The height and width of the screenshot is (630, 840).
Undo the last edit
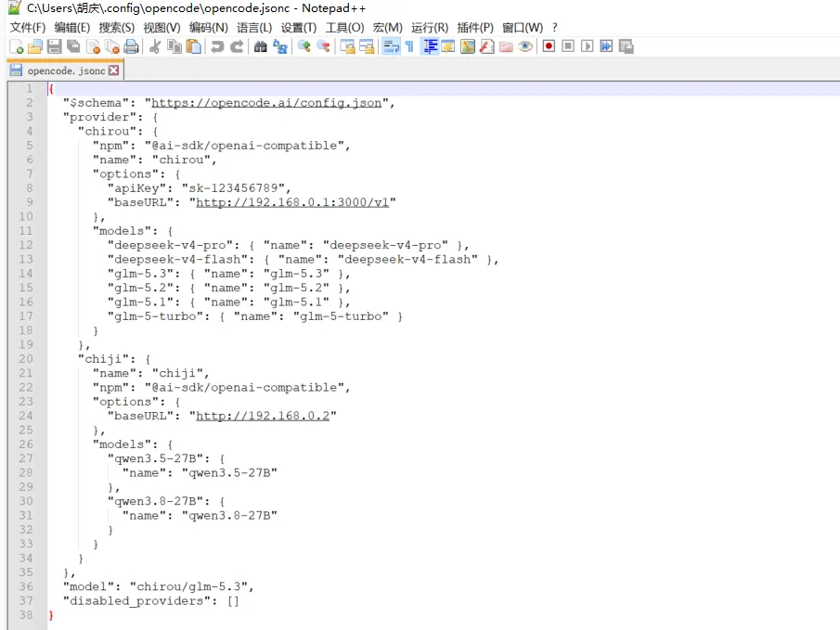[217, 46]
